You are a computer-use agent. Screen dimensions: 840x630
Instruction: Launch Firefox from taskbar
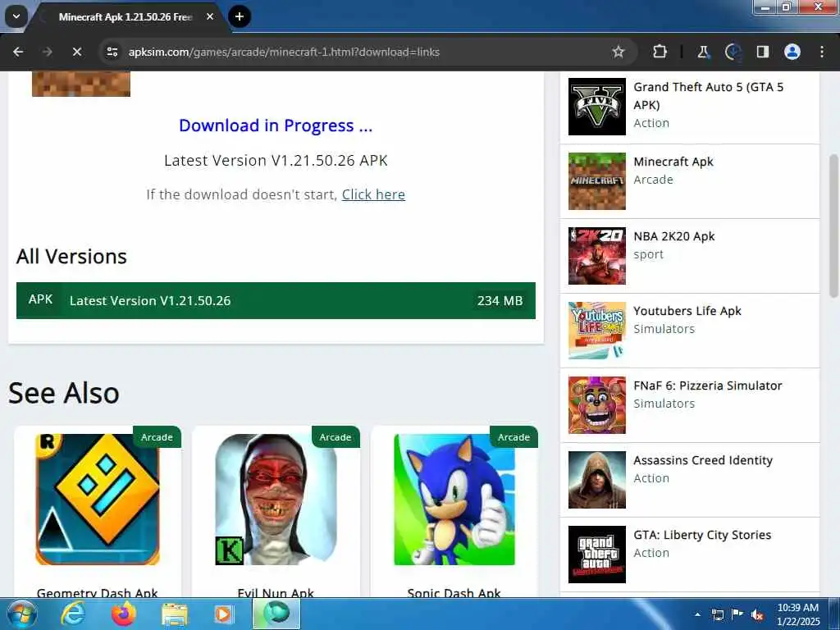click(x=124, y=614)
